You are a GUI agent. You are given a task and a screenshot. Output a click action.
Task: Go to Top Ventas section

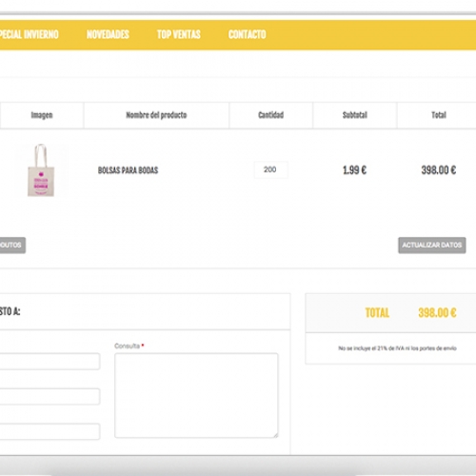pos(179,34)
